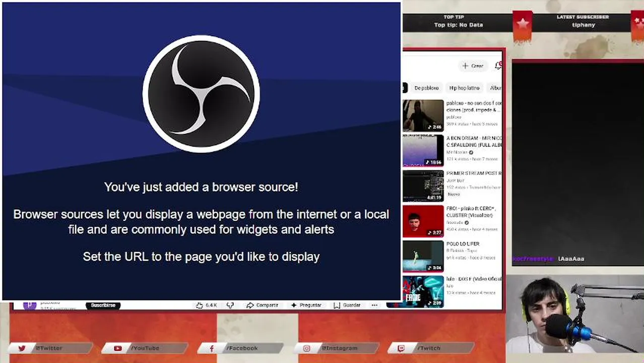Open the 'PRIMER STREAM POST' video thumbnail

pyautogui.click(x=423, y=186)
